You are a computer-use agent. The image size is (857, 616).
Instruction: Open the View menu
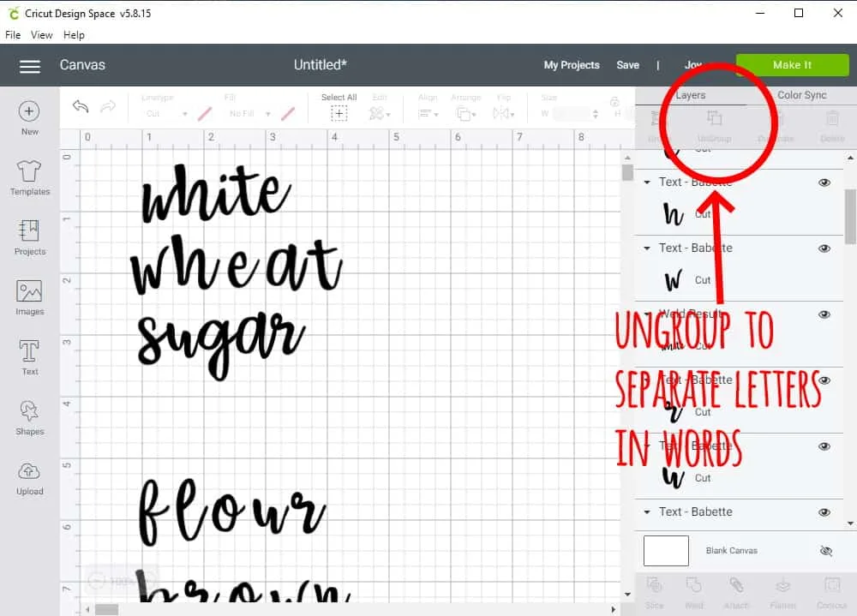coord(41,35)
